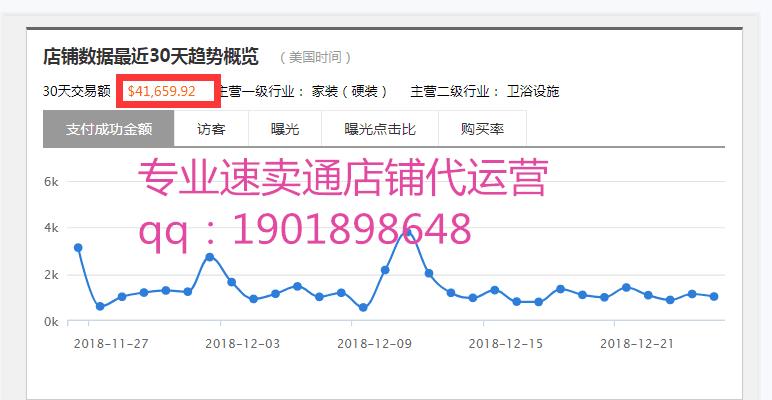The height and width of the screenshot is (400, 772).
Task: Click the final data point of the line chart
Action: pyautogui.click(x=714, y=297)
